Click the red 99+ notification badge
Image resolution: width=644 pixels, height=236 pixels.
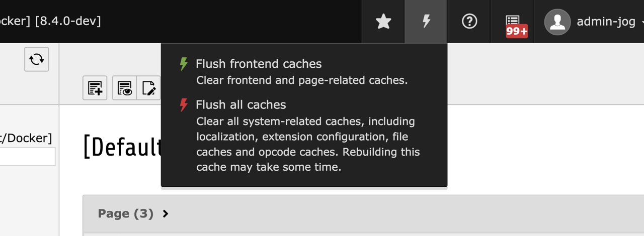(517, 31)
